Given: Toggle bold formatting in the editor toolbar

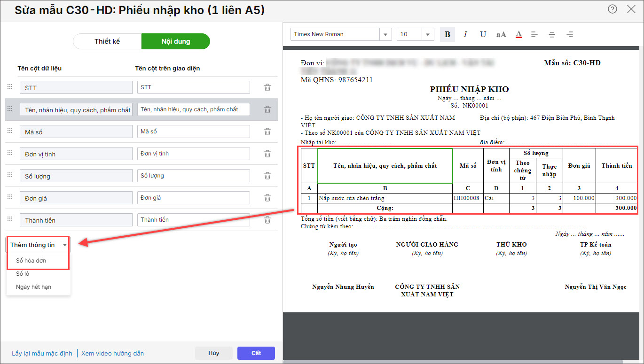Looking at the screenshot, I should [x=447, y=34].
